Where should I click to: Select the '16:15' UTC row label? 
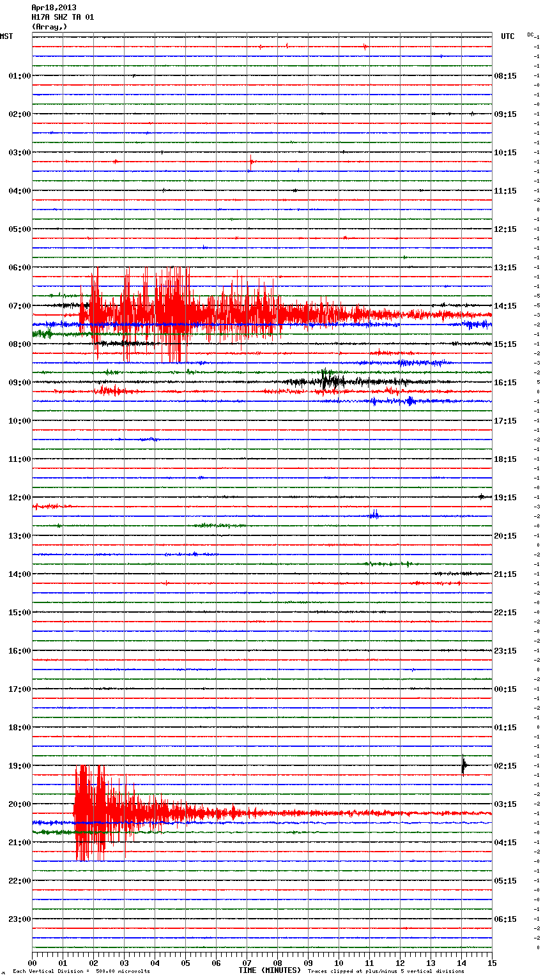point(505,383)
